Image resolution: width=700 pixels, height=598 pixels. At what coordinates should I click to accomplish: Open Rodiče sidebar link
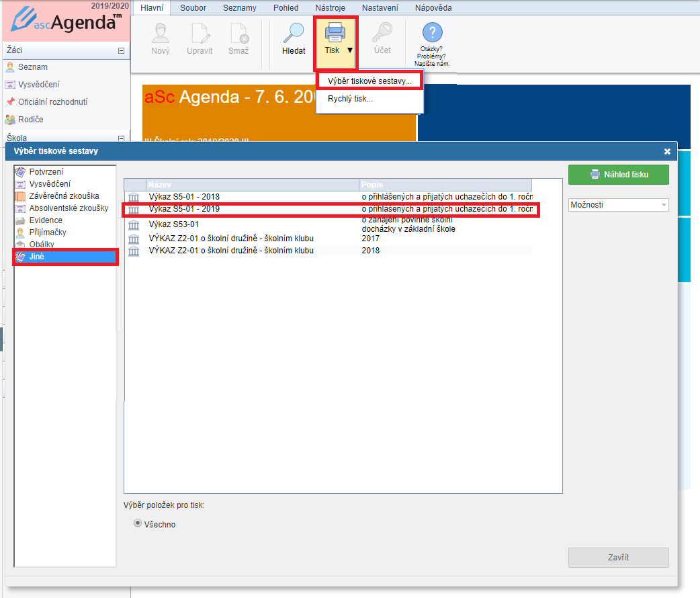pyautogui.click(x=30, y=119)
